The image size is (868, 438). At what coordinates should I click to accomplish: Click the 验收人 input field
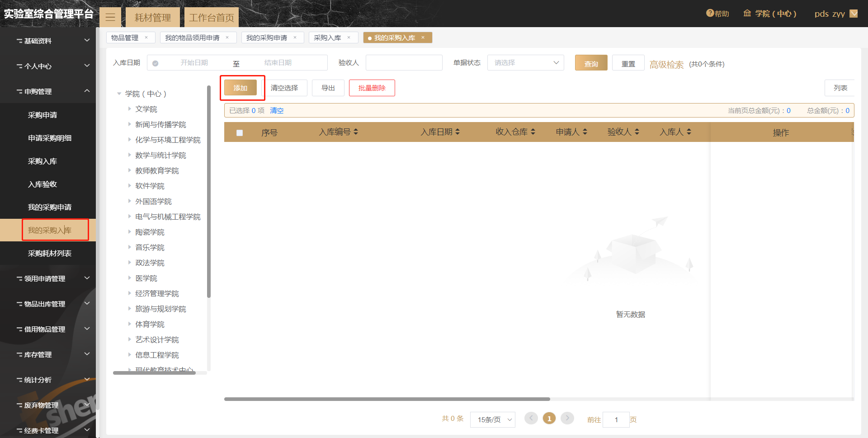coord(404,63)
